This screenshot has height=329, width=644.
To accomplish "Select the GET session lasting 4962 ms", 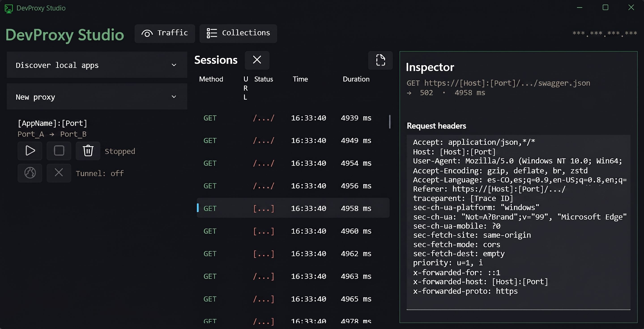I will click(x=293, y=254).
